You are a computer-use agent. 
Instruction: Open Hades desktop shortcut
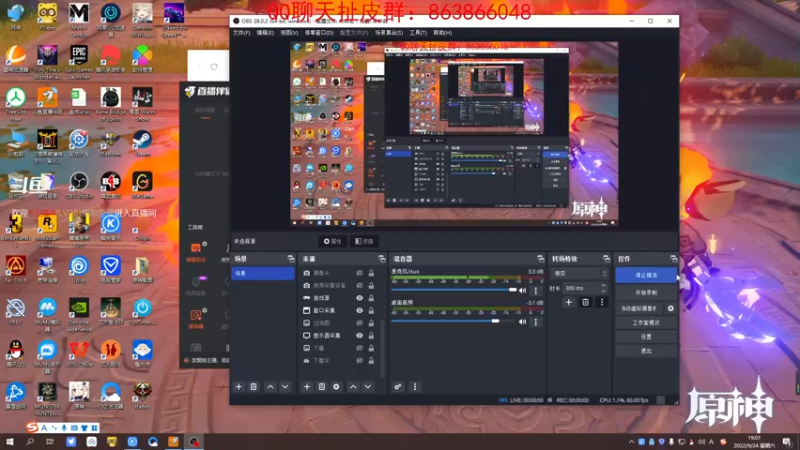(142, 396)
